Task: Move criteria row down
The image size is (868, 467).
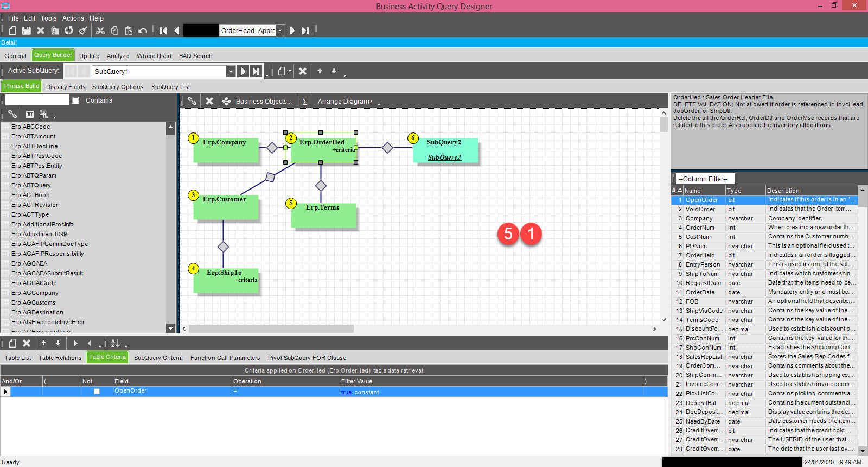Action: coord(58,343)
